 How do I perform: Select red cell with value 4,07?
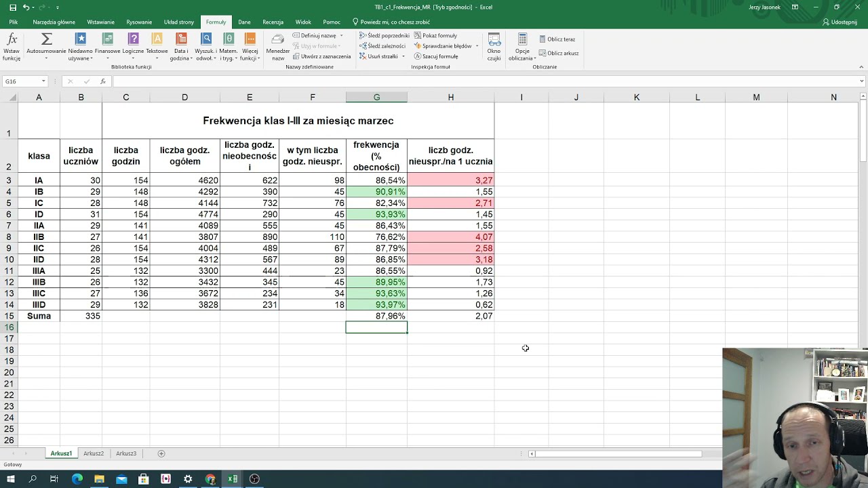[451, 237]
